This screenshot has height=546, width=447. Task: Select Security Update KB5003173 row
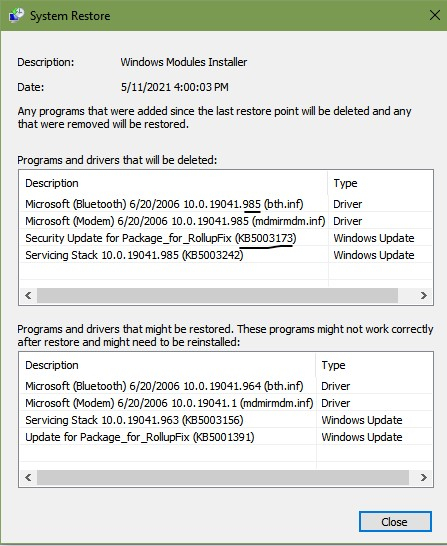(x=226, y=238)
